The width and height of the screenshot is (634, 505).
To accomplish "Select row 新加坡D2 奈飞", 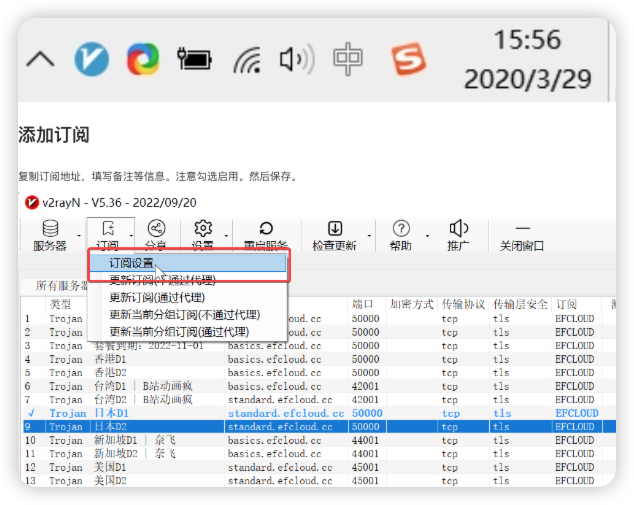I will (x=319, y=454).
